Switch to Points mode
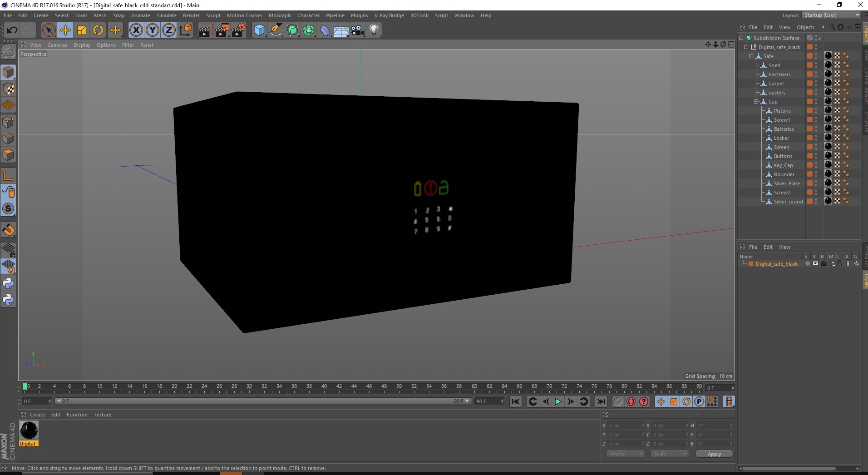This screenshot has height=475, width=868. tap(8, 122)
